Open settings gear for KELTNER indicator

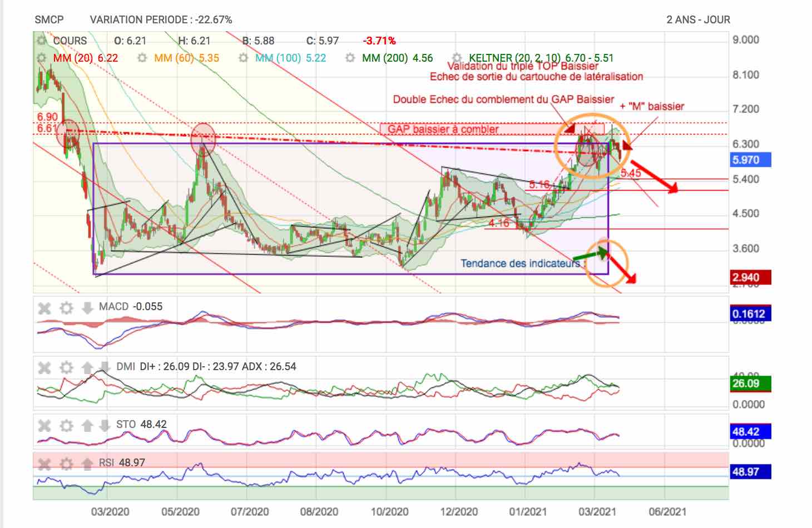click(x=457, y=58)
